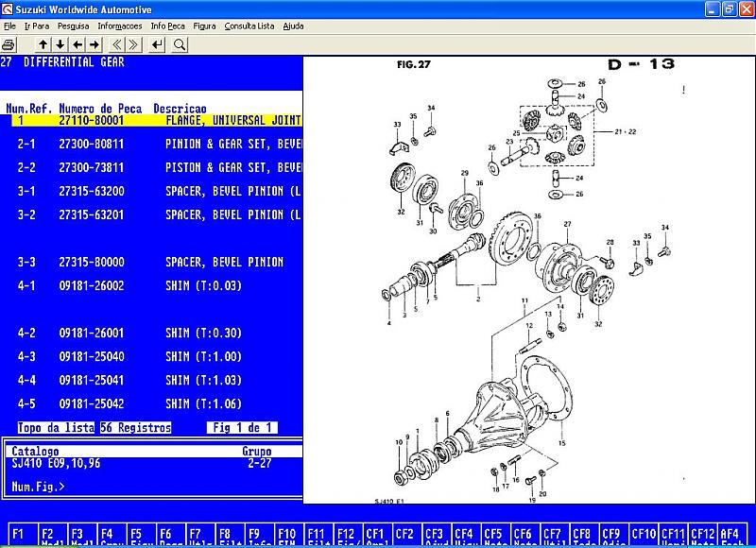Image resolution: width=756 pixels, height=548 pixels.
Task: Click the F12 function key button
Action: [348, 535]
